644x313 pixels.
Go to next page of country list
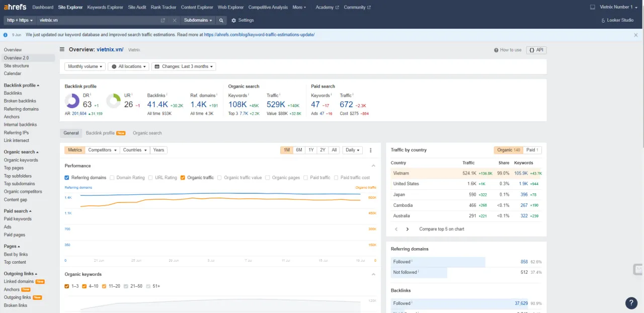click(407, 229)
